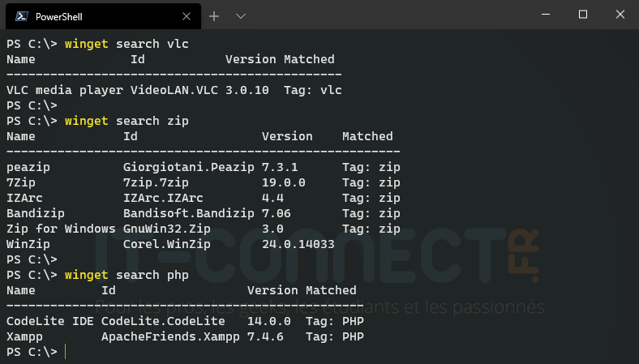Open a new tab with plus button

click(x=214, y=16)
